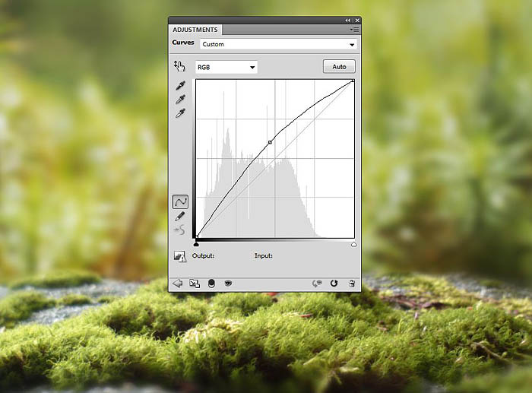This screenshot has width=532, height=393.
Task: Delete this adjustment layer with trash icon
Action: (351, 283)
